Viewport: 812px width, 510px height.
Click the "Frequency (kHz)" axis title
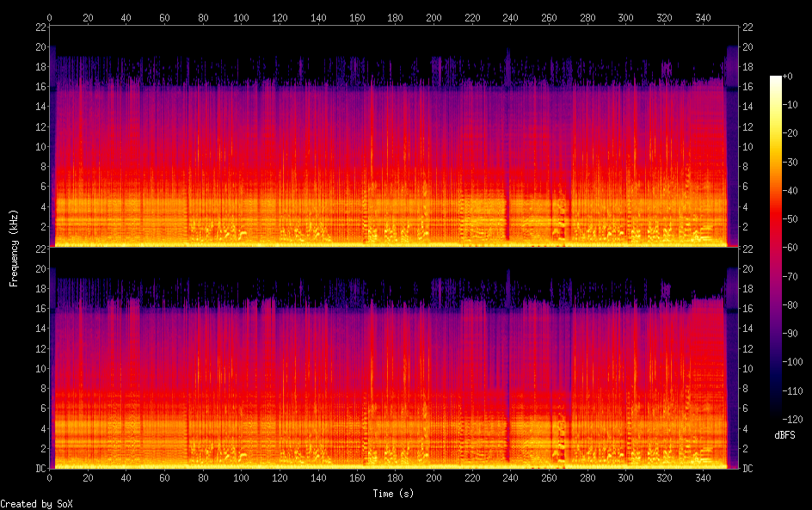(x=14, y=249)
